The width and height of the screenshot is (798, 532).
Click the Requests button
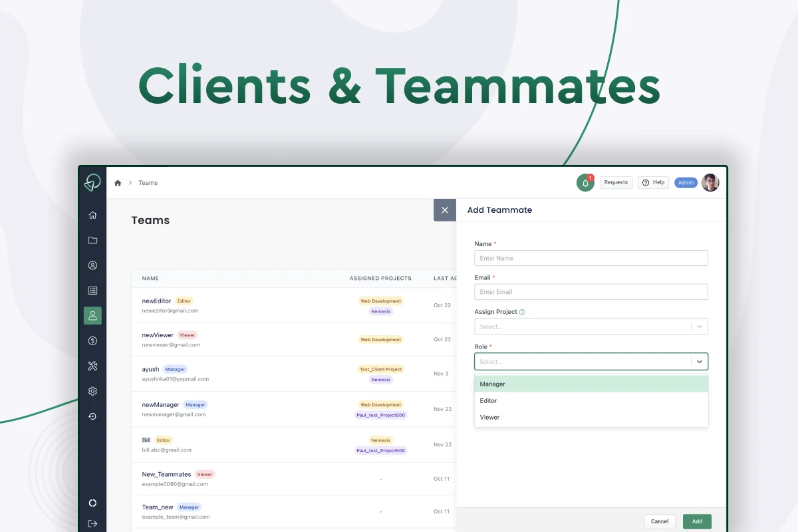(616, 182)
